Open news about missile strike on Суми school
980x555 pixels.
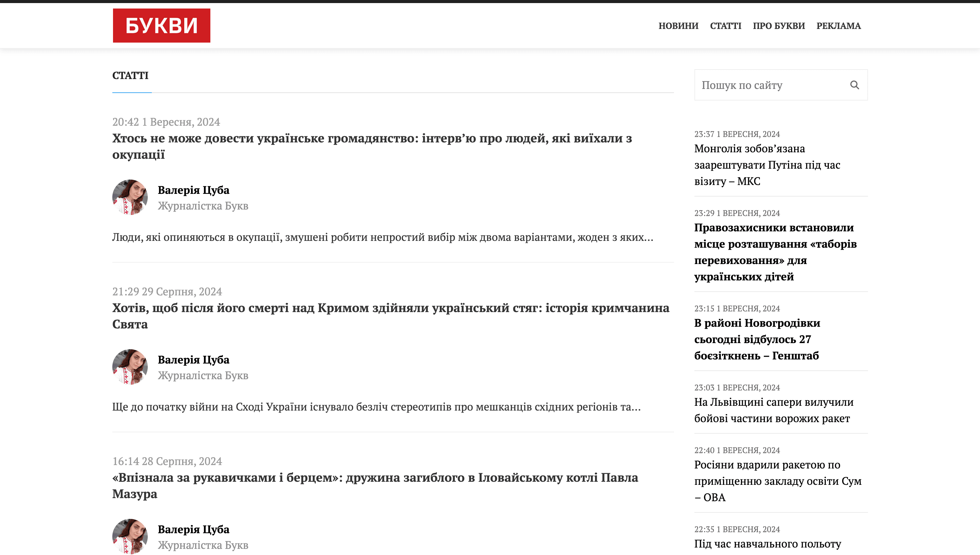pos(778,481)
